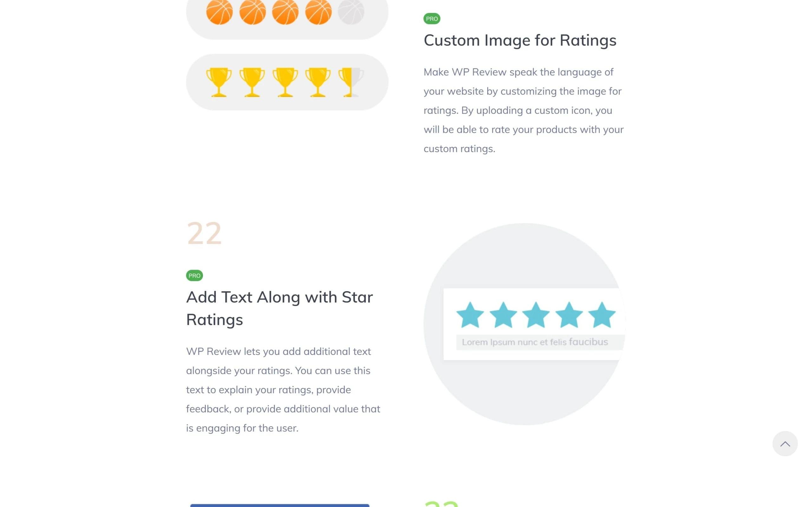
Task: Click the third blue star in rating preview
Action: (x=536, y=315)
